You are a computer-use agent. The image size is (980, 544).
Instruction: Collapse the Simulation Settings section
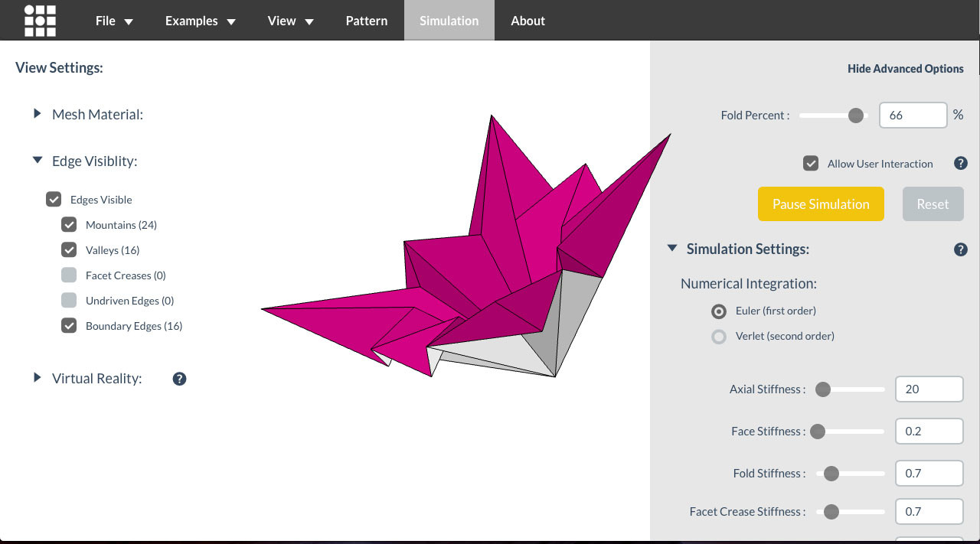(x=671, y=248)
